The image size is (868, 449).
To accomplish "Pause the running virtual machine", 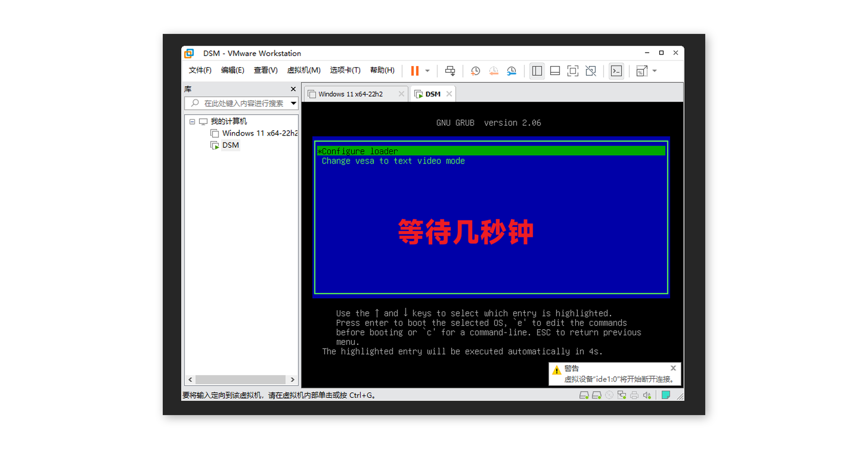I will click(415, 71).
